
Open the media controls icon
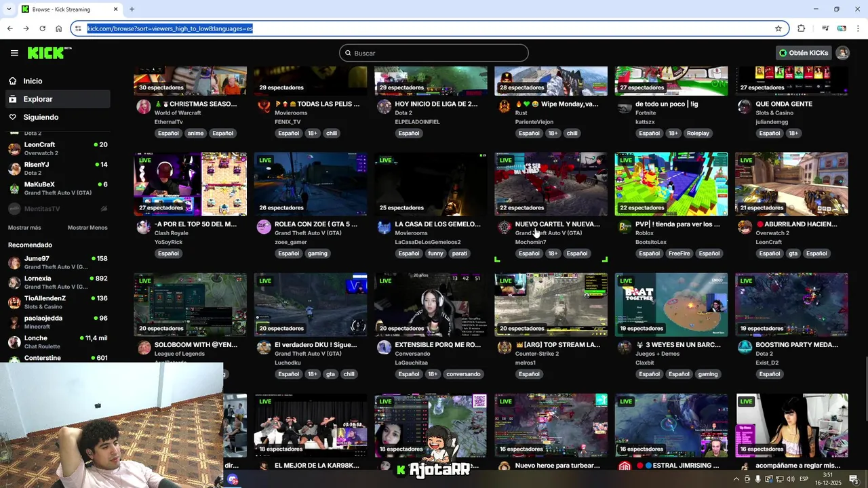point(825,28)
